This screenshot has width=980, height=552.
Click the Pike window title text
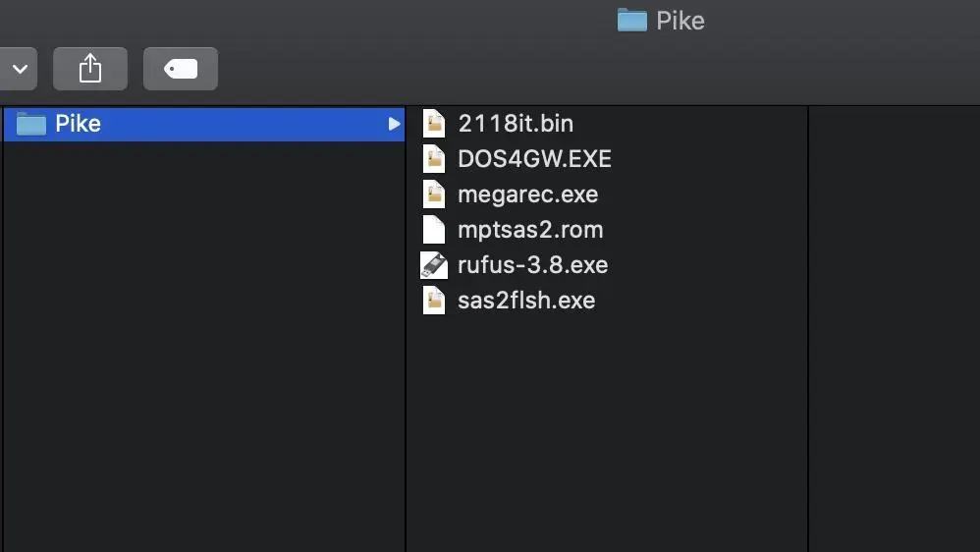coord(680,22)
